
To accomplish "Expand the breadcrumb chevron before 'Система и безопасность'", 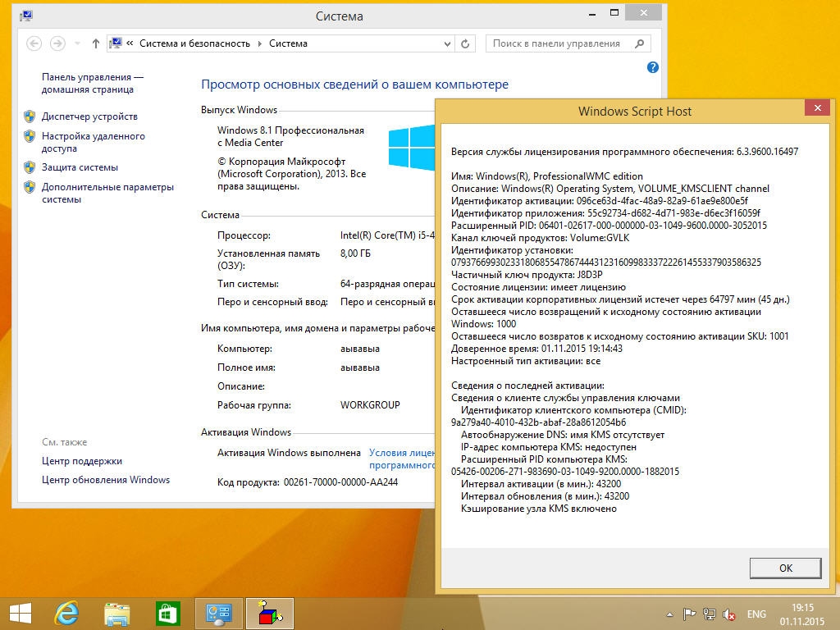I will click(130, 43).
